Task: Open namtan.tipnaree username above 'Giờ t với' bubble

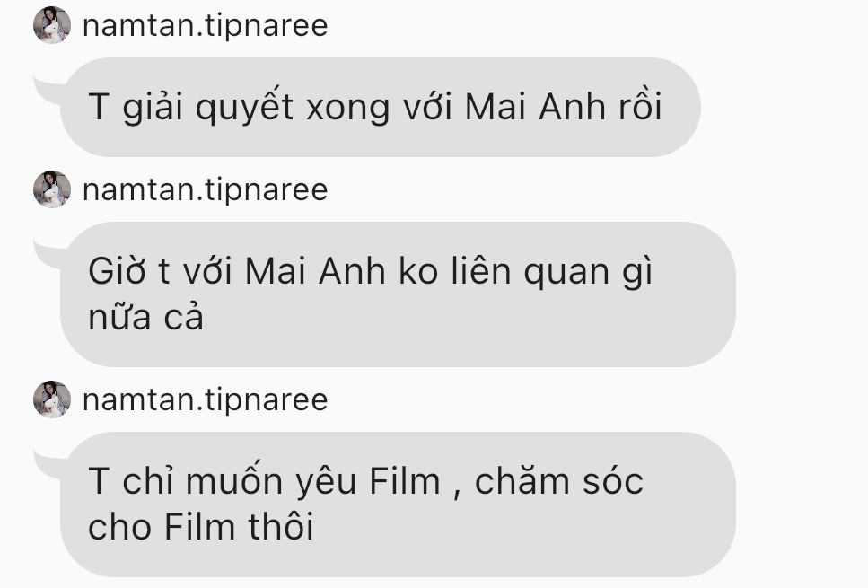Action: [x=206, y=190]
